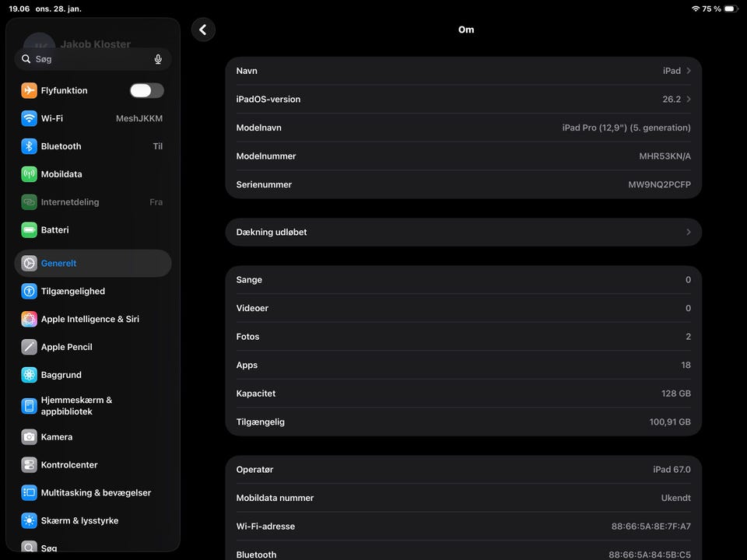Tap model name iPad Pro (12,9") value
The height and width of the screenshot is (560, 747).
coord(626,128)
